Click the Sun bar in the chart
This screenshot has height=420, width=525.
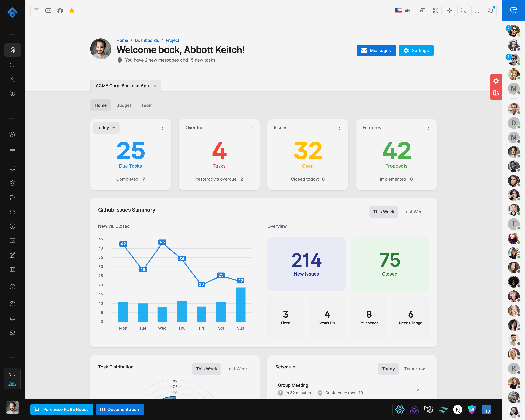(x=240, y=304)
